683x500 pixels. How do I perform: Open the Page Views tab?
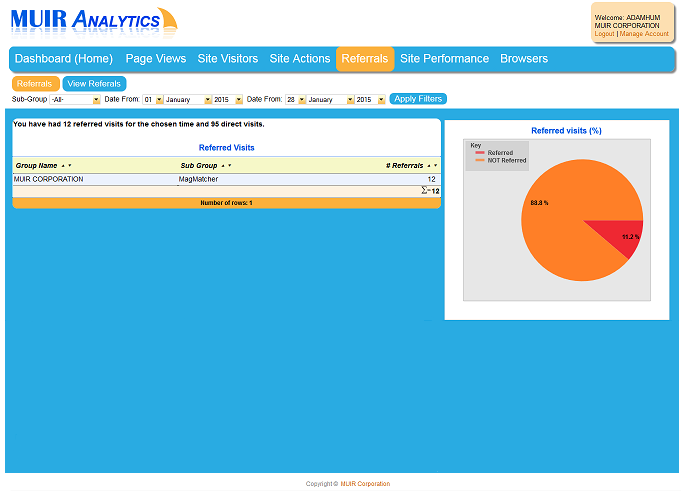pos(156,59)
